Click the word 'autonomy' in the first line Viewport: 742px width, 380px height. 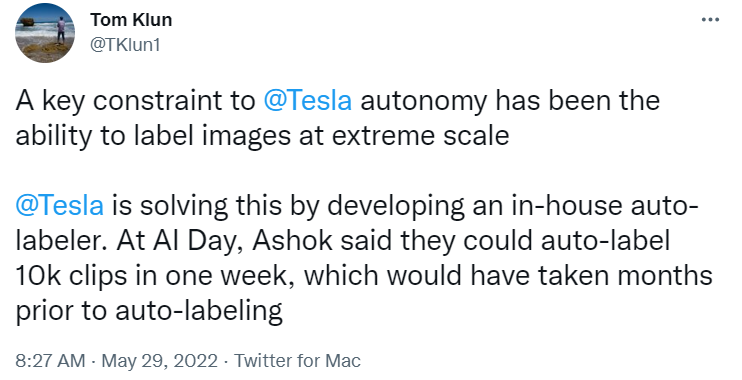(424, 102)
